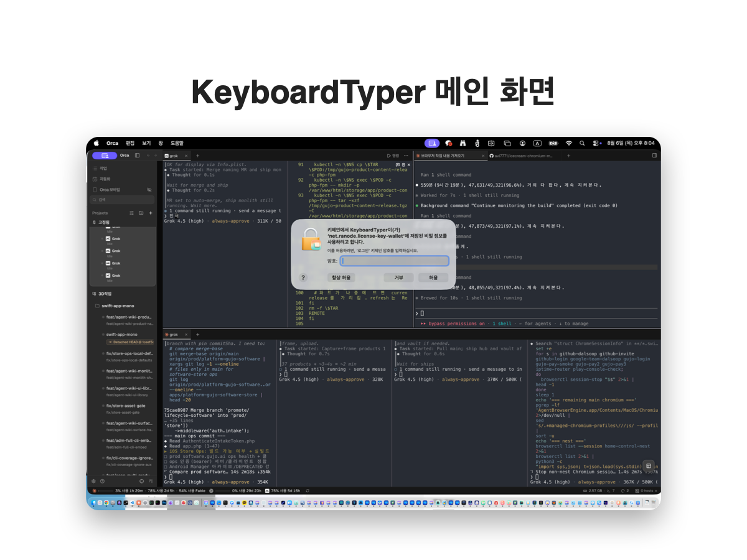
Task: Click the KeyboardTyper menu bar icon
Action: [432, 143]
